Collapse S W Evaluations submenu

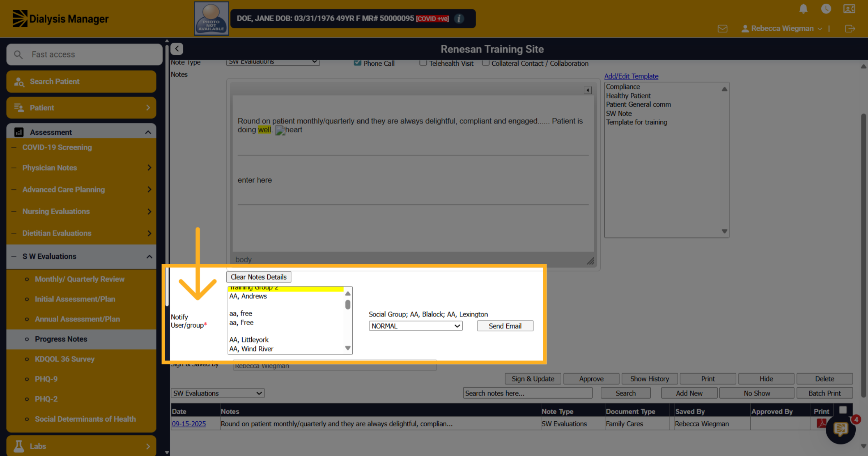pyautogui.click(x=149, y=257)
